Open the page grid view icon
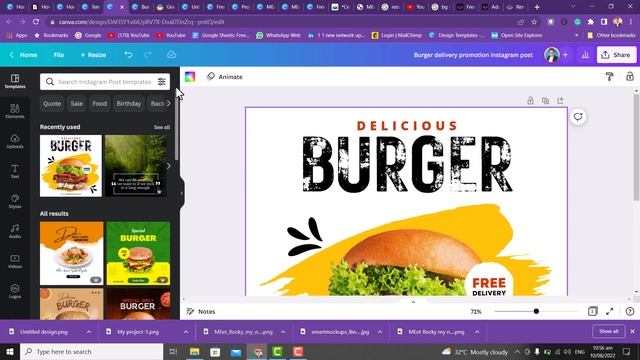The height and width of the screenshot is (360, 640). [592, 311]
